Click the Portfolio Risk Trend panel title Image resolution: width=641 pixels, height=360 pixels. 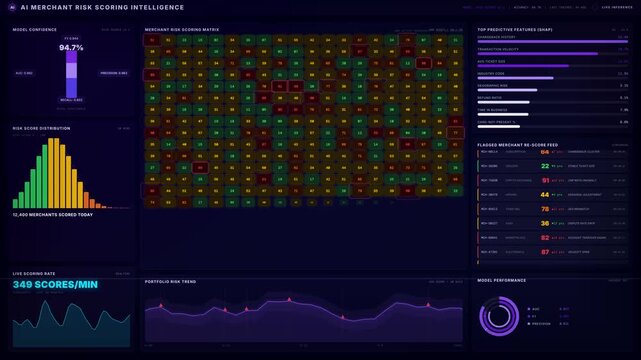(170, 282)
